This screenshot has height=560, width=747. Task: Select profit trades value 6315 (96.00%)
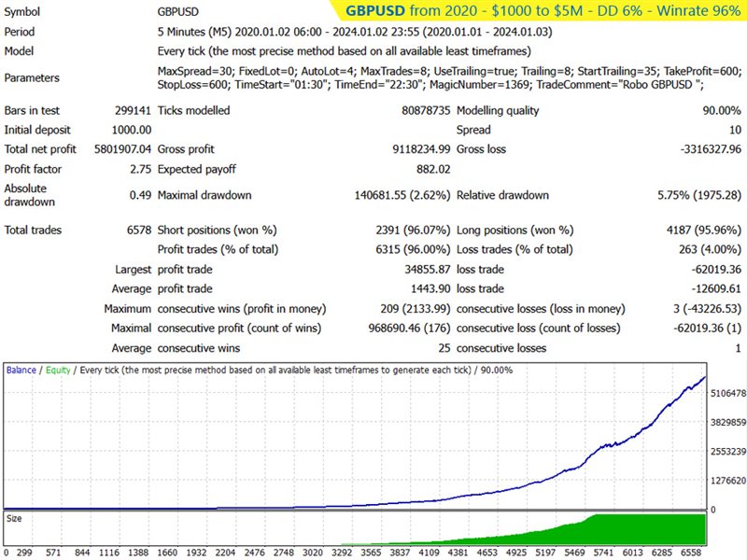pos(413,249)
